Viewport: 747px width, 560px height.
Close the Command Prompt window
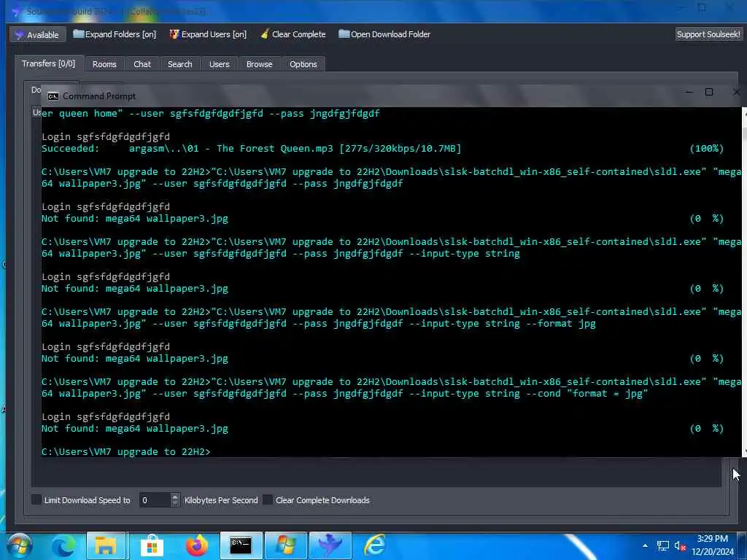pos(736,92)
